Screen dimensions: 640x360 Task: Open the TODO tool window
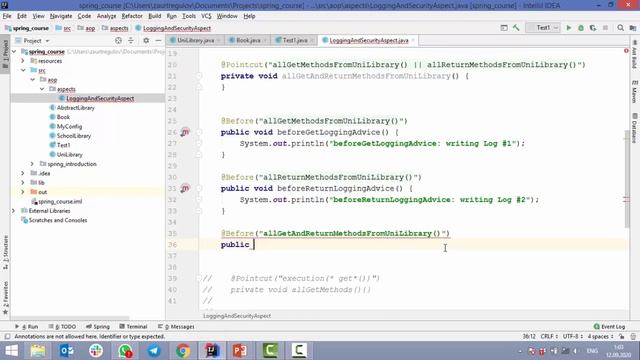click(62, 327)
